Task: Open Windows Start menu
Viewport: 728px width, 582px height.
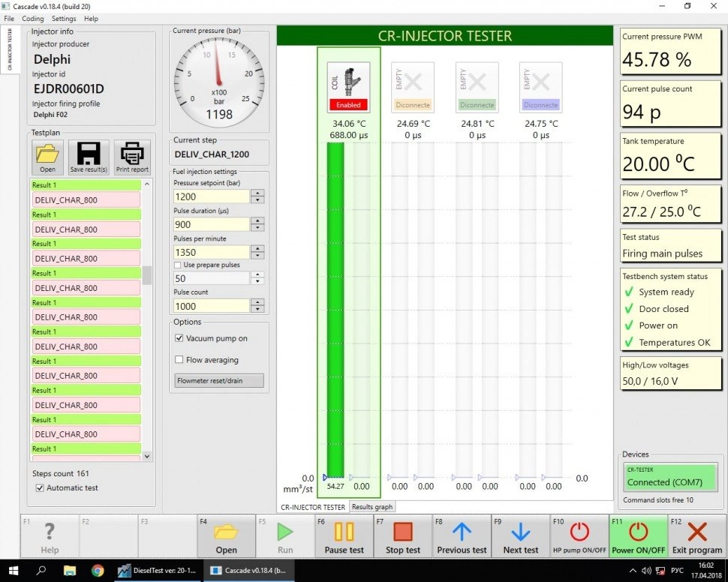Action: pyautogui.click(x=13, y=571)
